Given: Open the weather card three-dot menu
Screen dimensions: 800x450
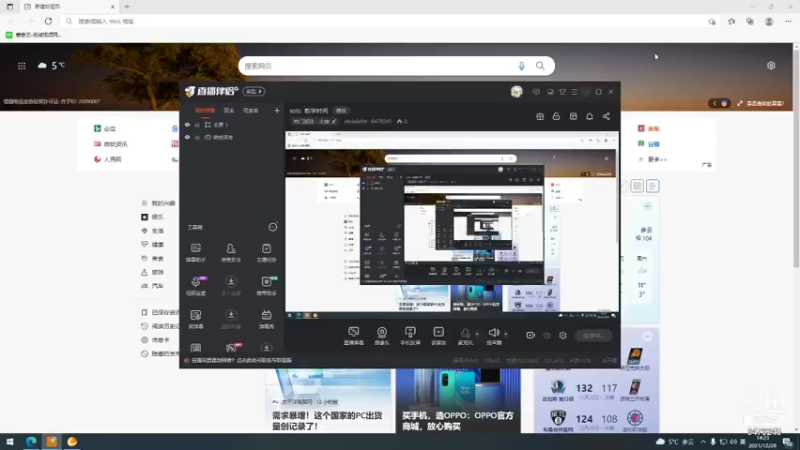Looking at the screenshot, I should [647, 206].
